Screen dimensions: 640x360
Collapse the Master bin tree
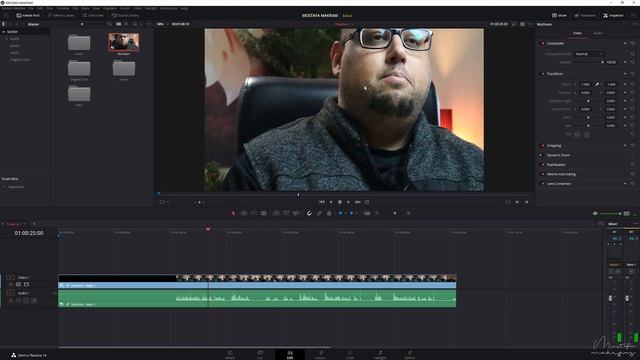tap(4, 31)
